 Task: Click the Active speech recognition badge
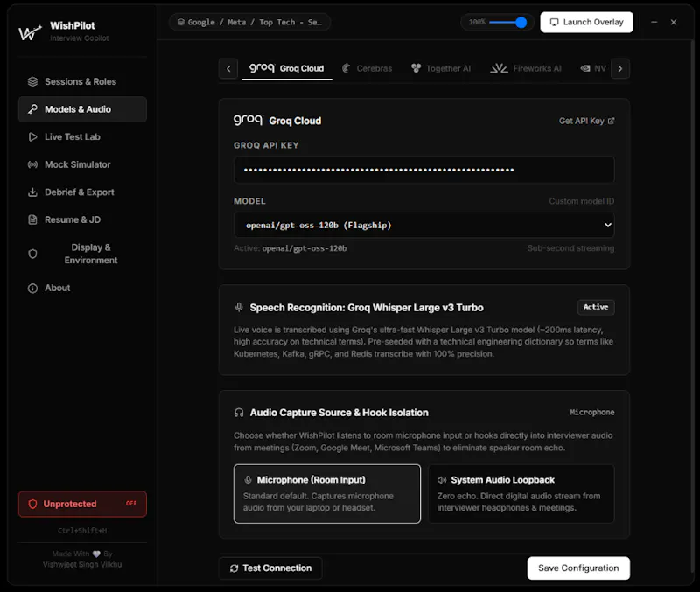click(596, 308)
